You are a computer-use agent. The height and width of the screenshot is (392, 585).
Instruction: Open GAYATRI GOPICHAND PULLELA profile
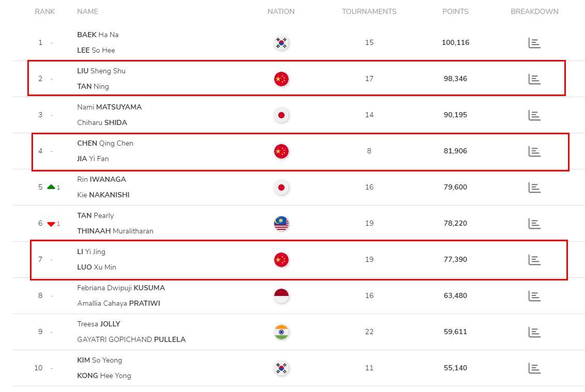tap(131, 339)
